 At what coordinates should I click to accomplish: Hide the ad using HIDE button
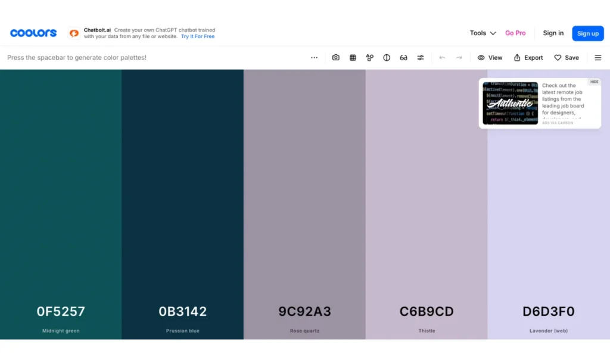click(594, 82)
